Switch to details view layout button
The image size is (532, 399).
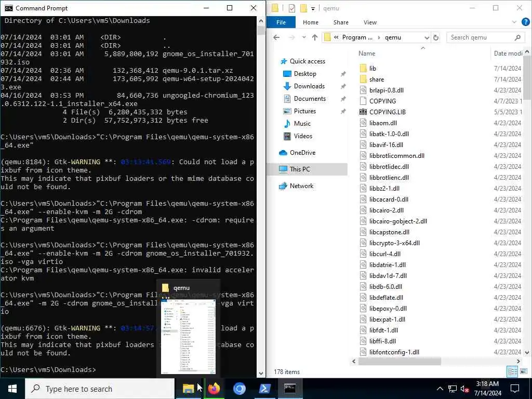pyautogui.click(x=512, y=371)
